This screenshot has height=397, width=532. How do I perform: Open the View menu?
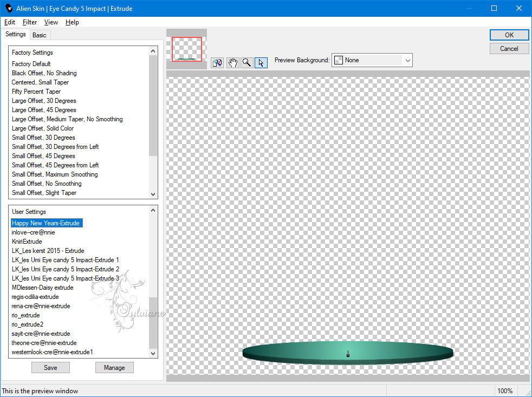[x=51, y=22]
